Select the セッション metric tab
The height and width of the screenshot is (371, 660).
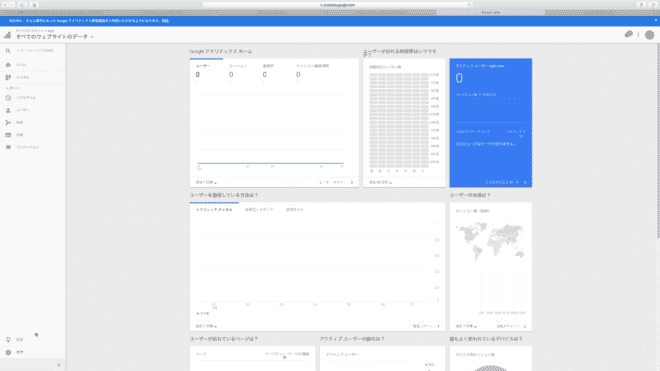(238, 71)
